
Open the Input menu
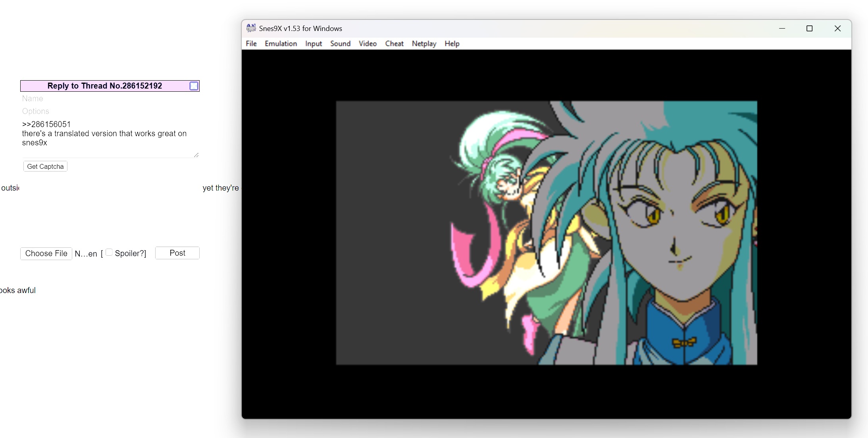point(313,44)
